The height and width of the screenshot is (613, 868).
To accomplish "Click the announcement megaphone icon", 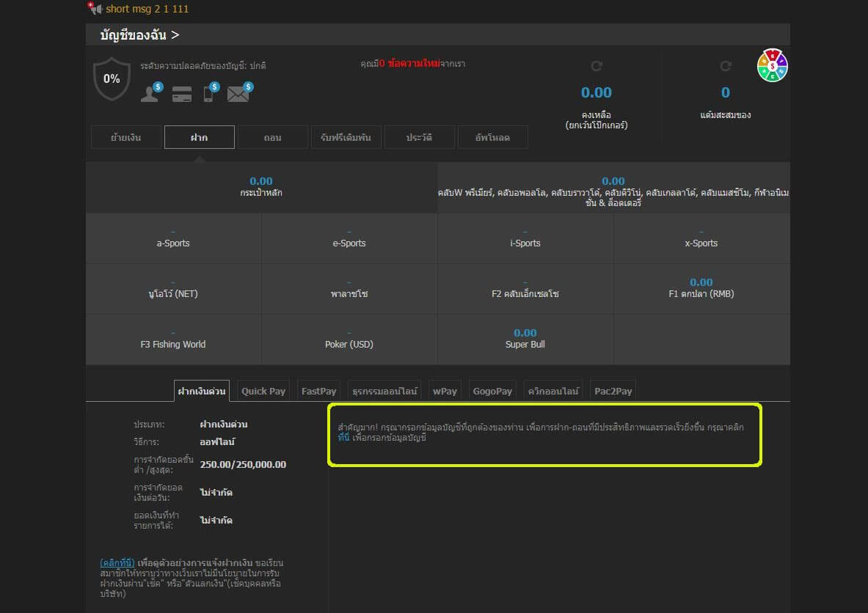I will (x=95, y=8).
